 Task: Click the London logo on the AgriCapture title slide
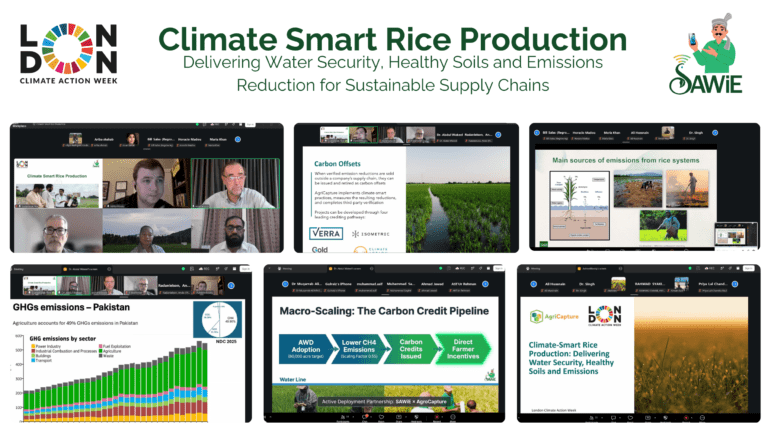604,316
